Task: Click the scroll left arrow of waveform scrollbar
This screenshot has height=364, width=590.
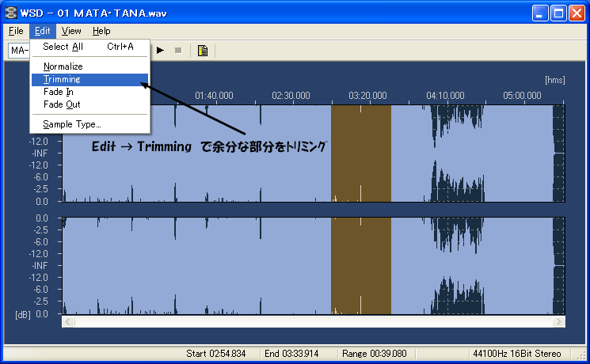Action: tap(68, 321)
